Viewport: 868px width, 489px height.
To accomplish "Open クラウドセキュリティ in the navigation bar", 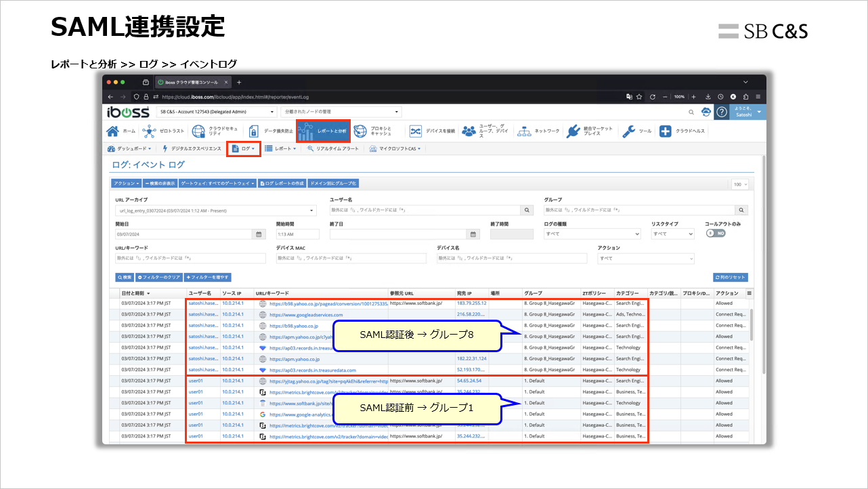I will pos(215,131).
